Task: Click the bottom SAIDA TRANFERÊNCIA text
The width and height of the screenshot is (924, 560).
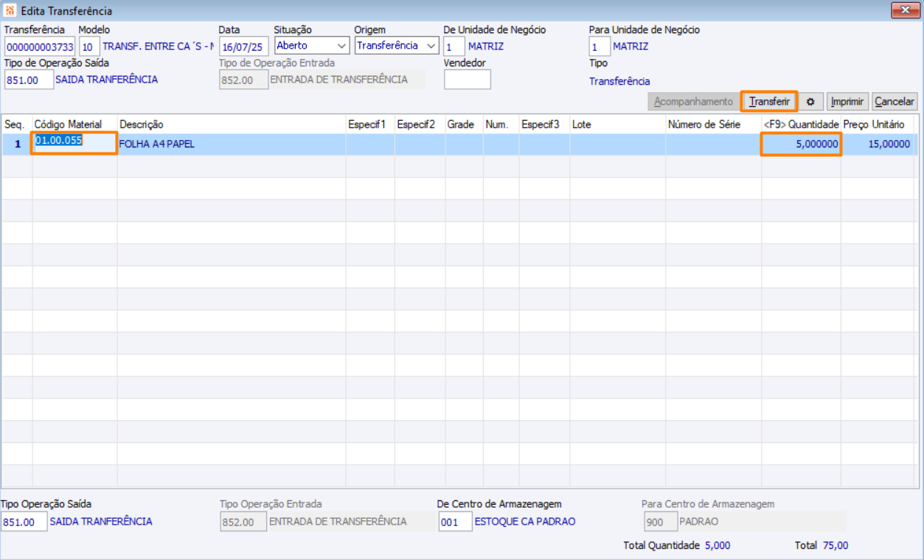Action: point(101,522)
